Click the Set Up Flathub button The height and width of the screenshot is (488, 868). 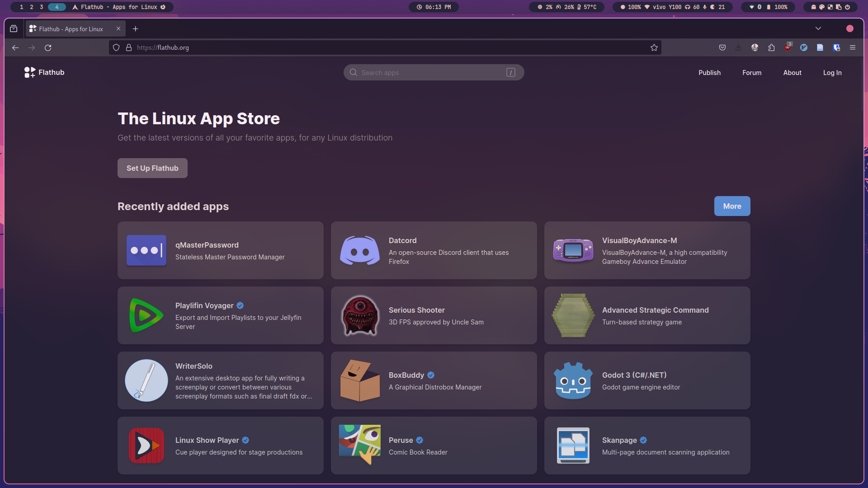pos(152,168)
